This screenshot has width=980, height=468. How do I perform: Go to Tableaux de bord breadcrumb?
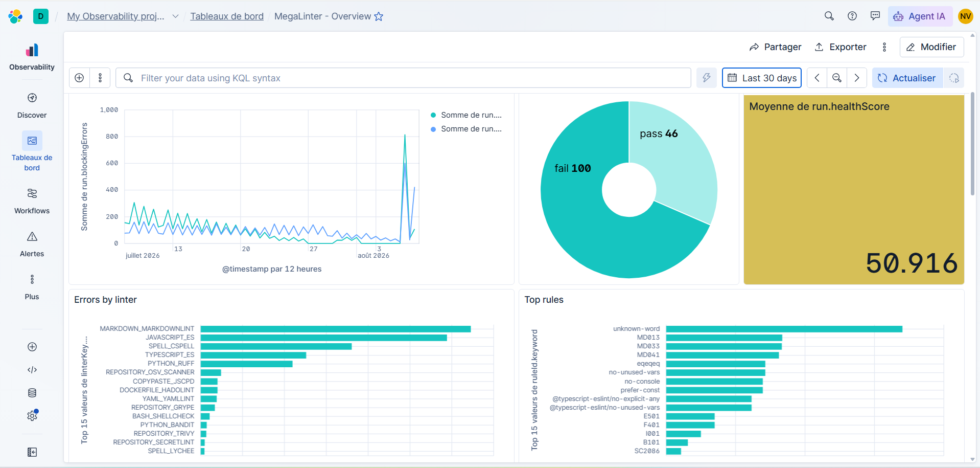pos(227,16)
